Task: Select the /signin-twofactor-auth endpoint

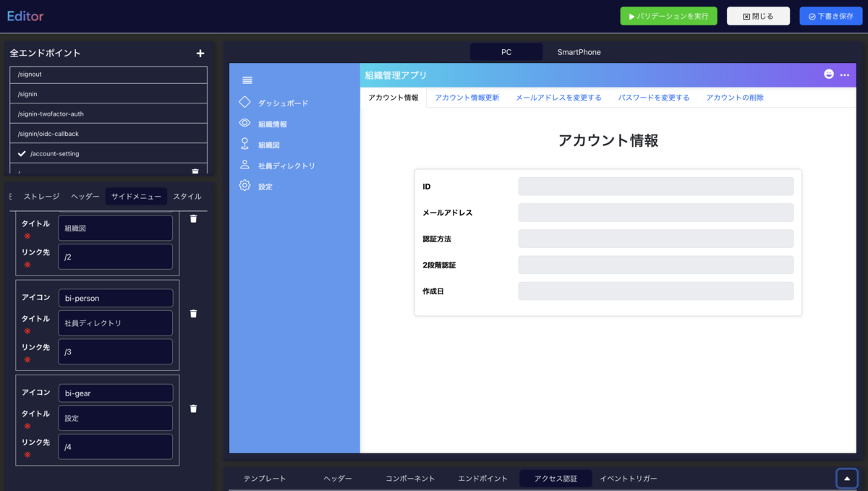Action: (x=109, y=114)
